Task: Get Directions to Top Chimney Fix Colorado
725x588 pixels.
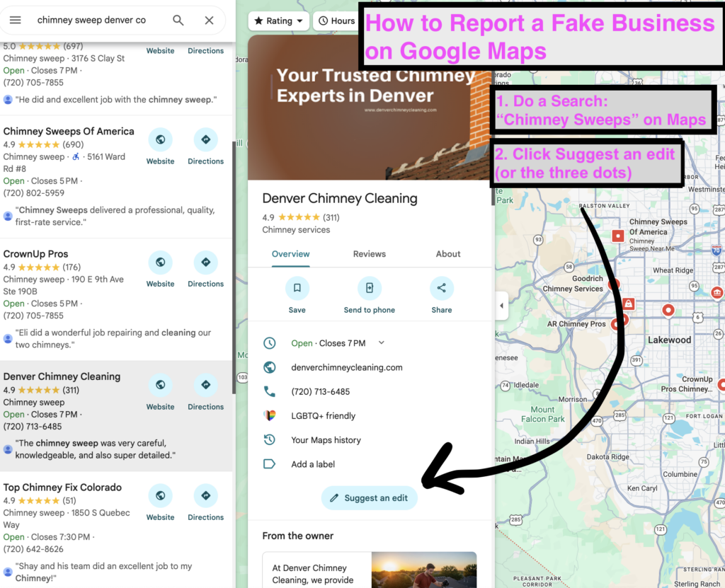Action: click(x=205, y=496)
